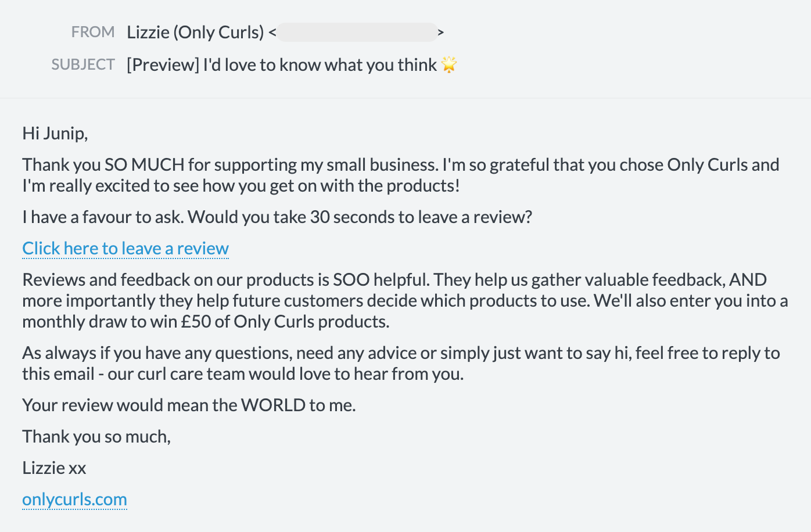
Task: Click the 'Thank you SO MUCH' paragraph
Action: coord(401,175)
